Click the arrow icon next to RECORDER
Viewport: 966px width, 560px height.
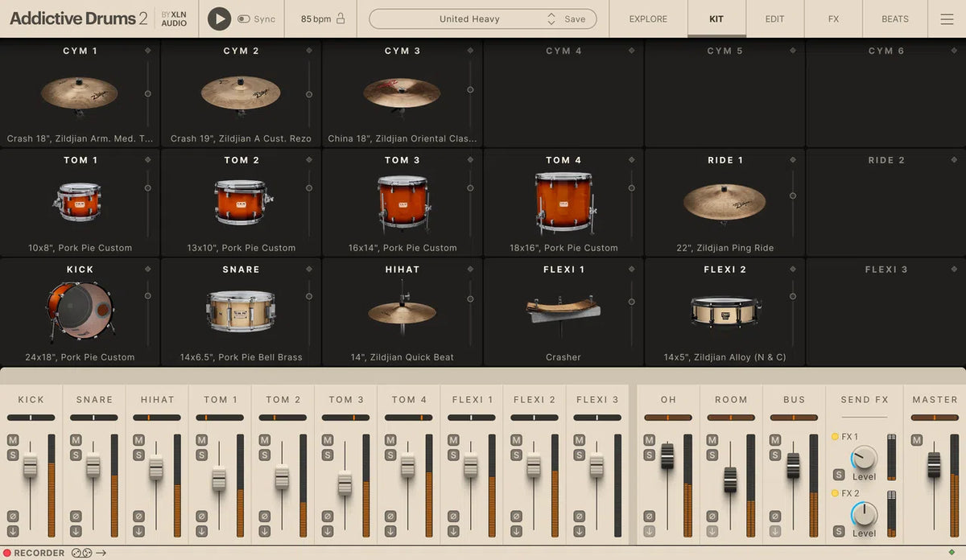click(x=101, y=553)
